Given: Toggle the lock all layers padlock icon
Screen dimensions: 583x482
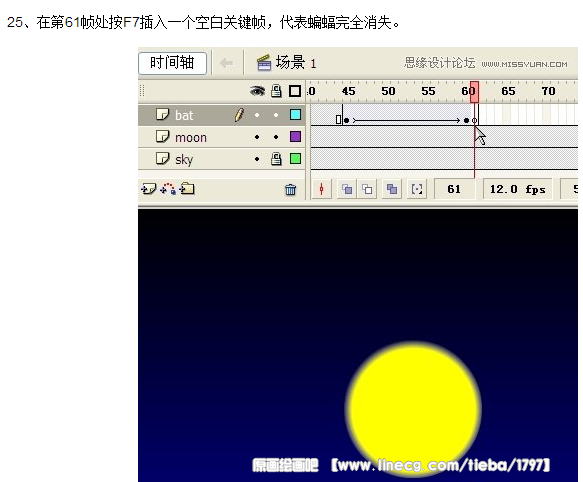Looking at the screenshot, I should (276, 91).
